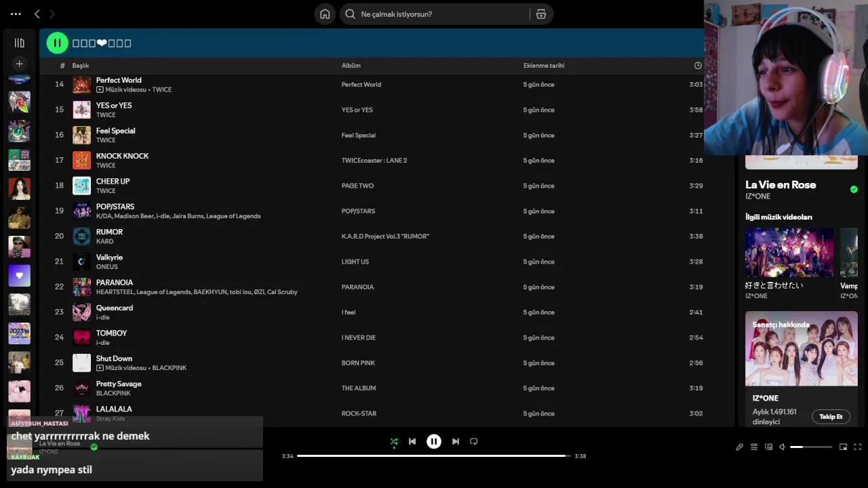
Task: Sort by the Eklenme tarihi column header
Action: (544, 66)
